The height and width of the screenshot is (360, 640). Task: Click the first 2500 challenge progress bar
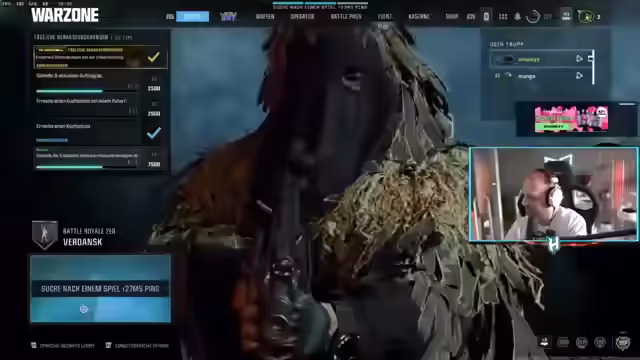pos(87,91)
